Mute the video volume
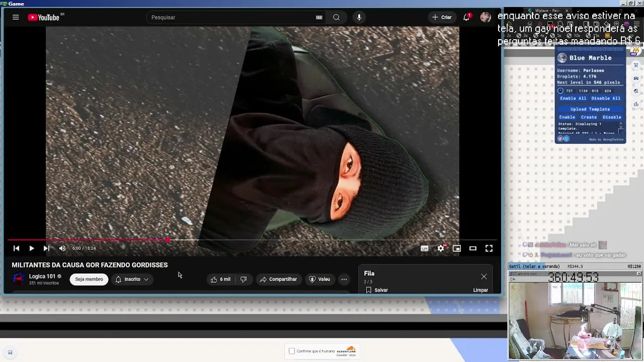 [x=62, y=248]
